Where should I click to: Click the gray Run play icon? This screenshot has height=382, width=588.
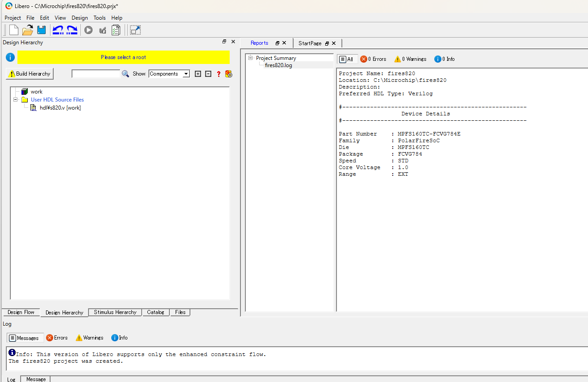[88, 30]
